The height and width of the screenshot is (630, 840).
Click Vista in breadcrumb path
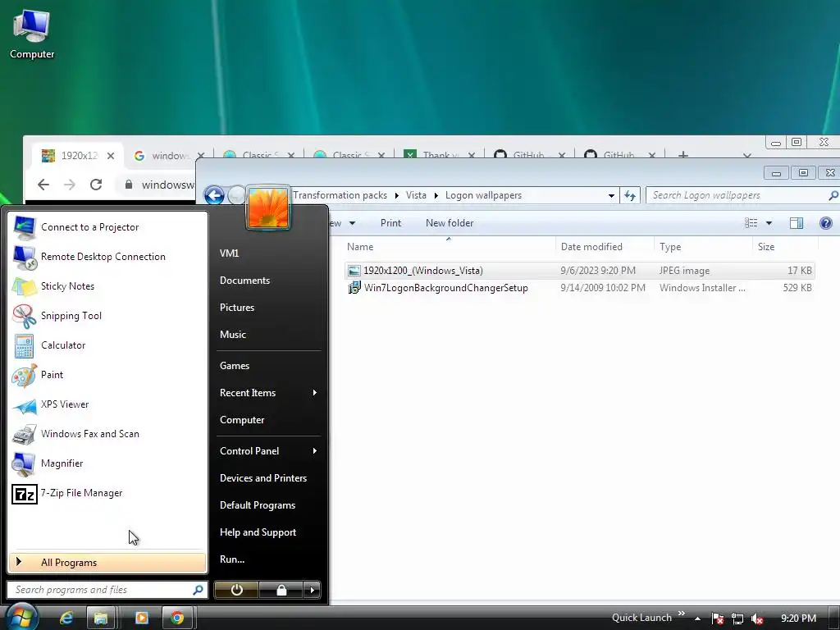coord(416,195)
